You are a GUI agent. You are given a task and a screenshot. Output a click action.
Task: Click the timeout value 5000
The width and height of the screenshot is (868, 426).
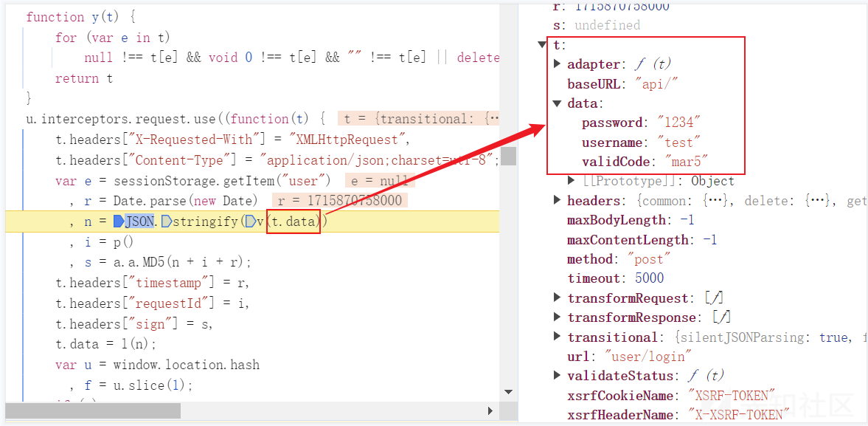point(649,278)
